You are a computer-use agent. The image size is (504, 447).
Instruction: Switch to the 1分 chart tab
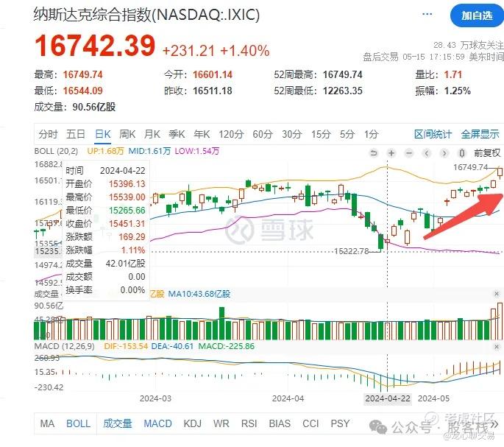tap(371, 134)
